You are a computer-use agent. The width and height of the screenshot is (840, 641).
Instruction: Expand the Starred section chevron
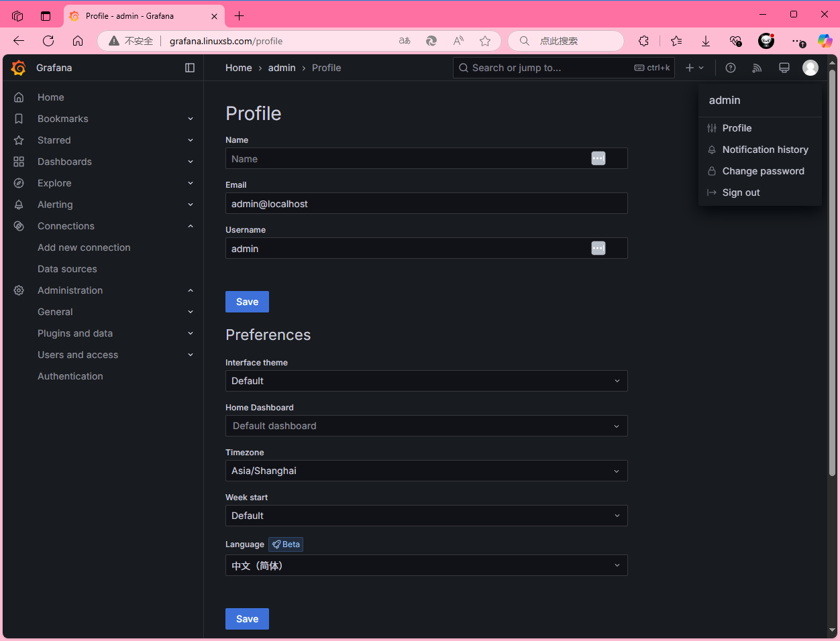click(191, 140)
